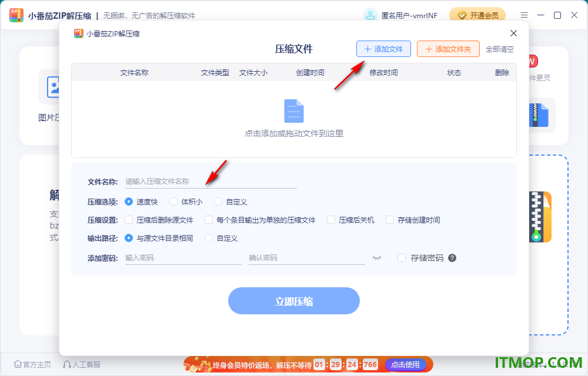The width and height of the screenshot is (588, 376).
Task: Click the 立即压缩 button
Action: click(294, 301)
